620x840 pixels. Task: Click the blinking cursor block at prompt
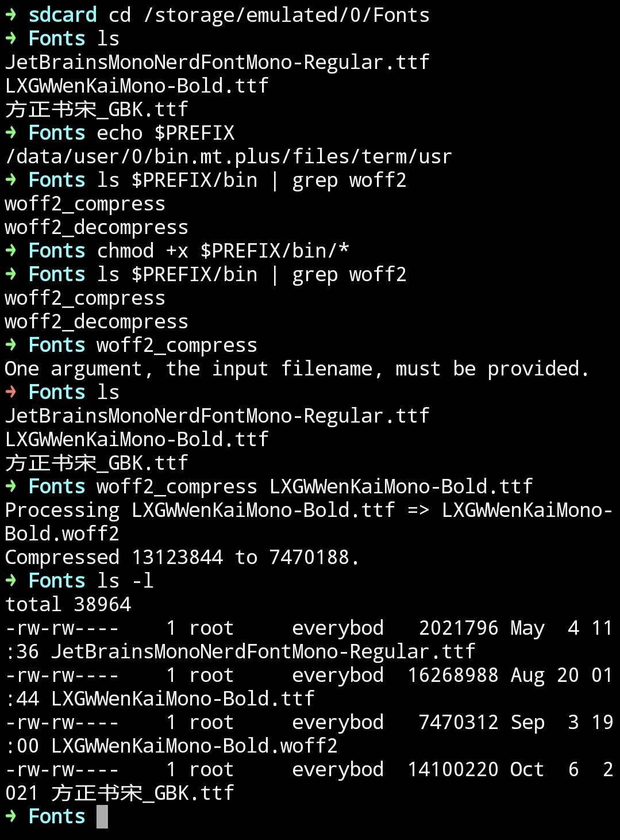[102, 816]
